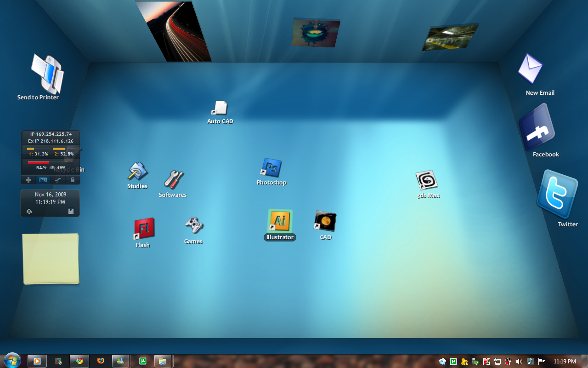Open the Action Center flag in system tray
The height and width of the screenshot is (368, 588).
pos(542,362)
